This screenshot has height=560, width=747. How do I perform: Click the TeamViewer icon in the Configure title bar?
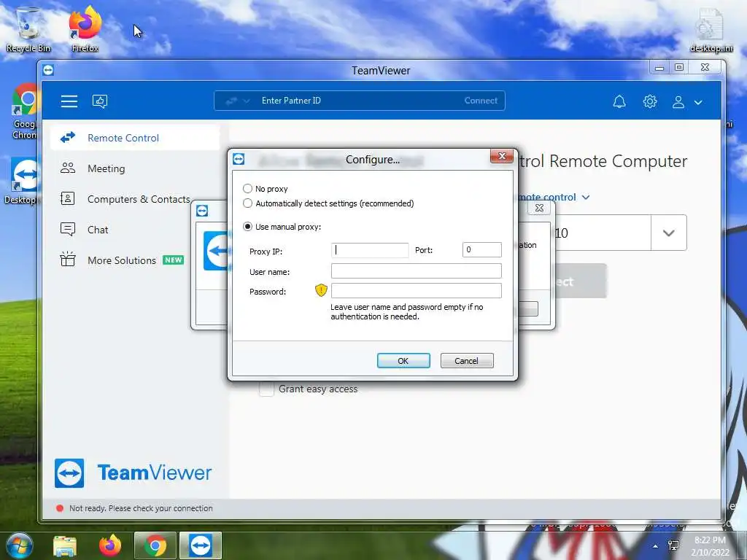point(239,159)
